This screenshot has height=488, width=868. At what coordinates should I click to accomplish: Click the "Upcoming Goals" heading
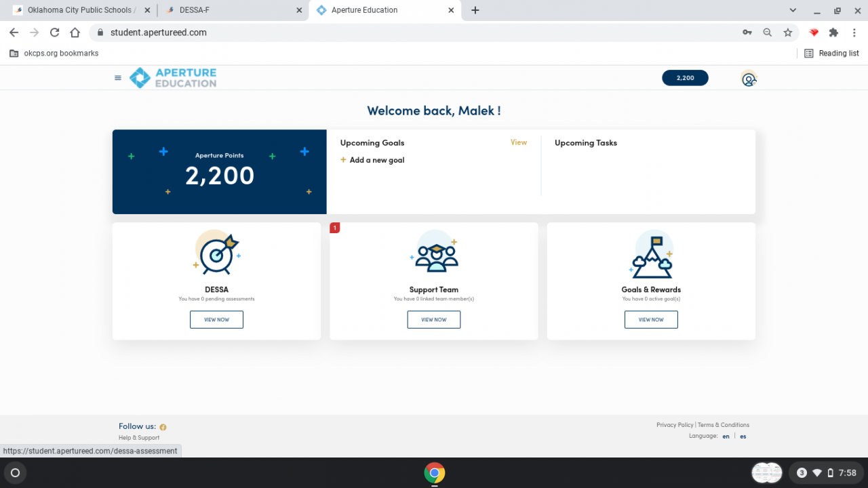pos(372,143)
